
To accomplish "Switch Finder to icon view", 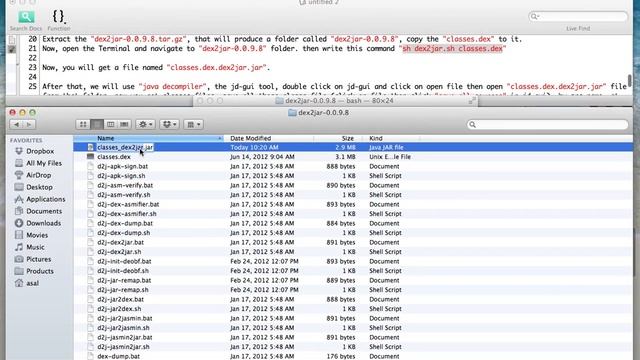I will click(83, 124).
